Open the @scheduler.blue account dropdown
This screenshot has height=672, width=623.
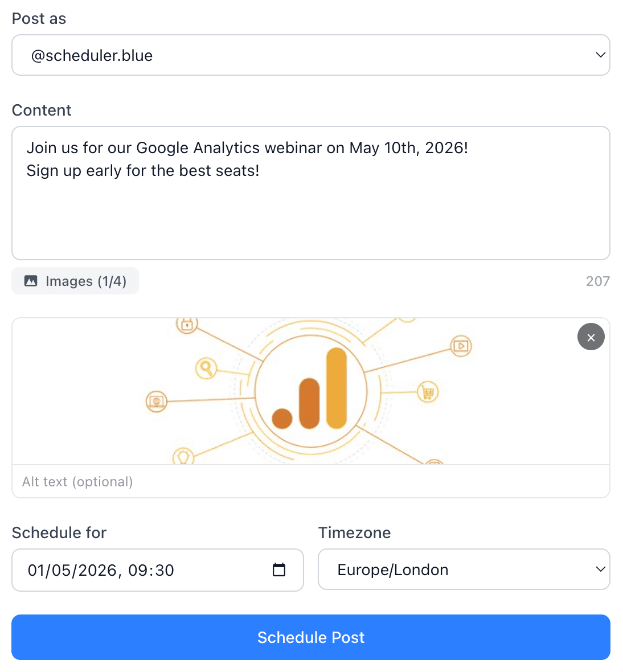(x=311, y=55)
